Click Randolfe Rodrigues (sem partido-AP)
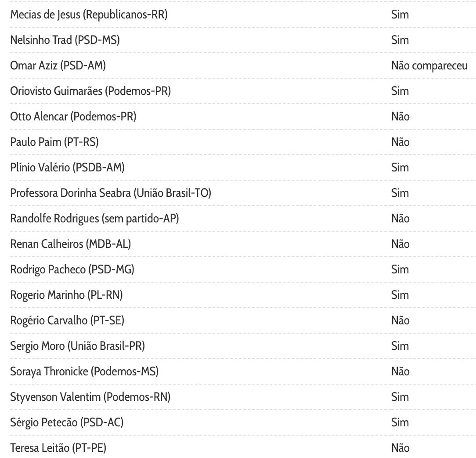 (x=94, y=219)
